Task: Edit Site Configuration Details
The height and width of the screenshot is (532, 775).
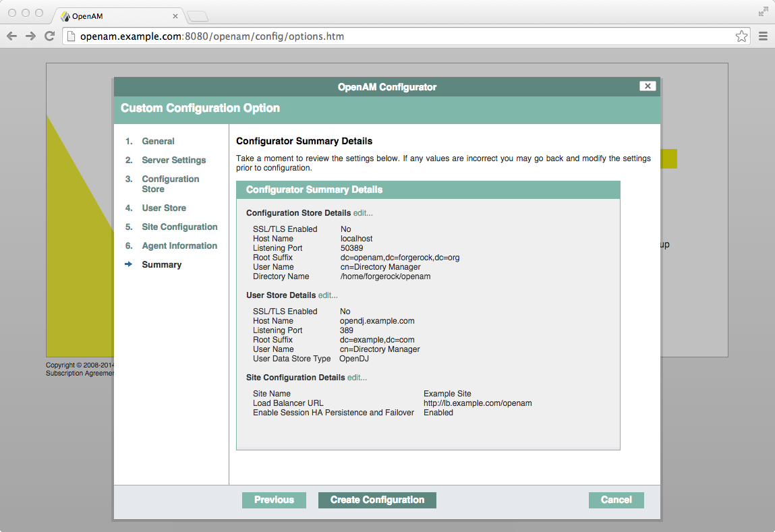Action: (357, 378)
